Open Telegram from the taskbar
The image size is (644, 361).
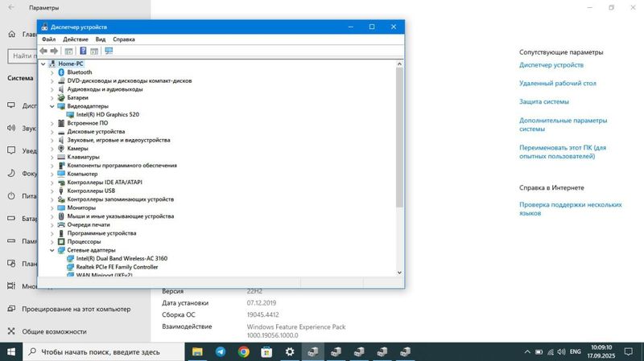click(x=221, y=352)
